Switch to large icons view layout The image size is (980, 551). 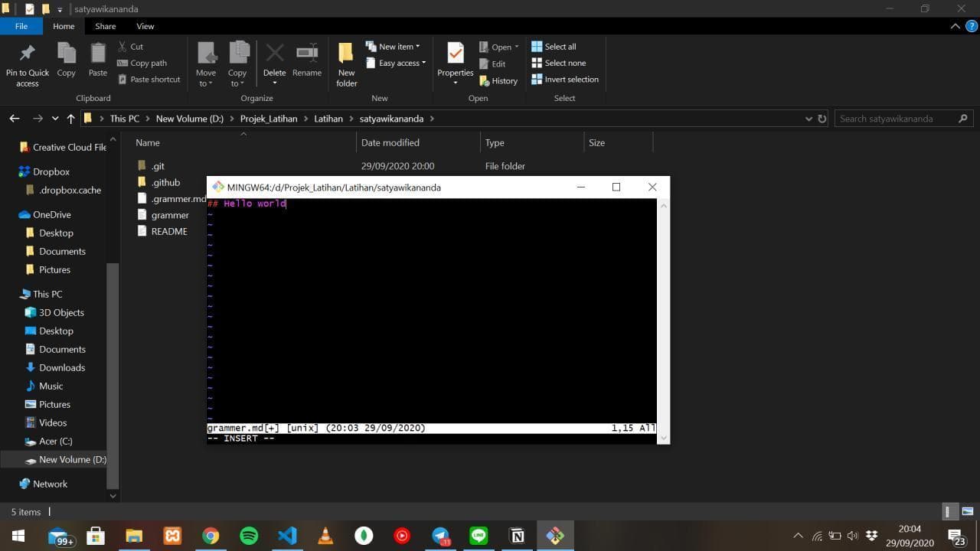968,512
